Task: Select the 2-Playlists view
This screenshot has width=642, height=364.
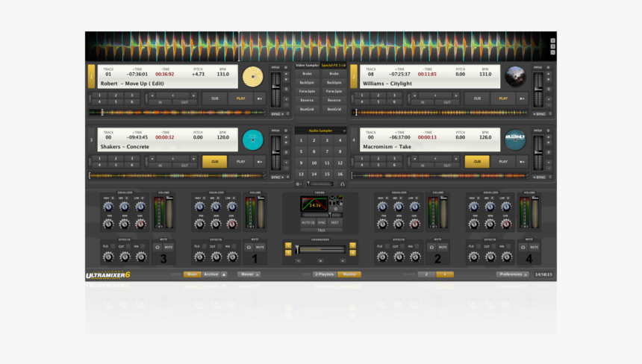Action: coord(325,274)
